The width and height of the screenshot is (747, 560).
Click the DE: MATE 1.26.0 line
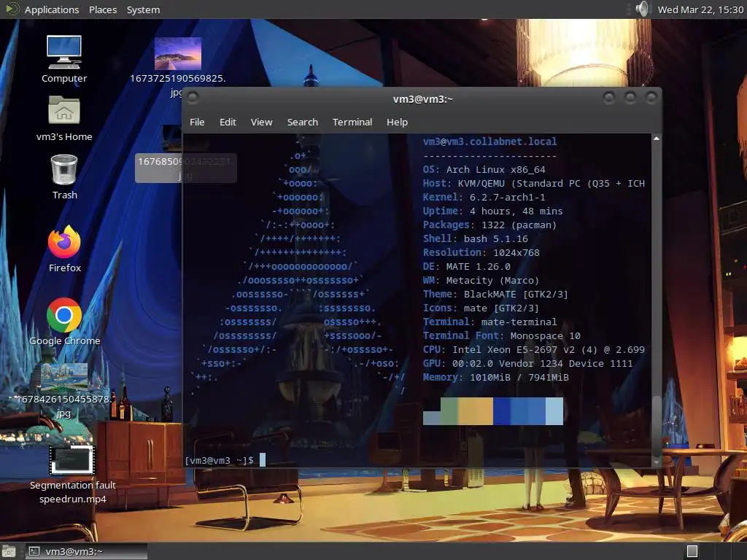pyautogui.click(x=466, y=266)
